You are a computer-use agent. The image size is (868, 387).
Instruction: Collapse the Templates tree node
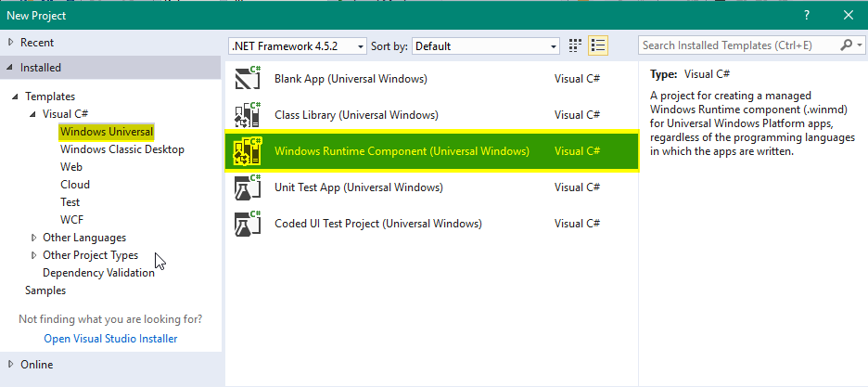pos(15,97)
